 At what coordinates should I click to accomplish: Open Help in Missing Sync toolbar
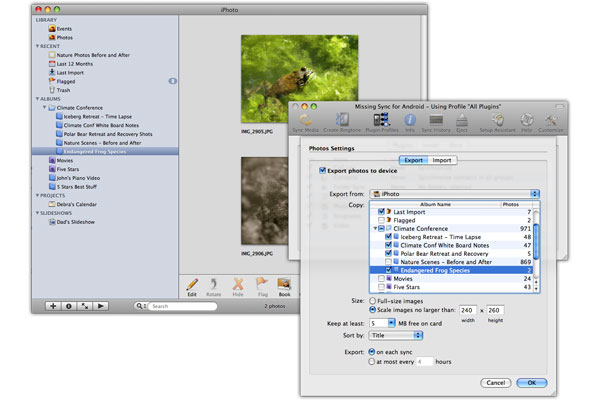click(x=527, y=120)
